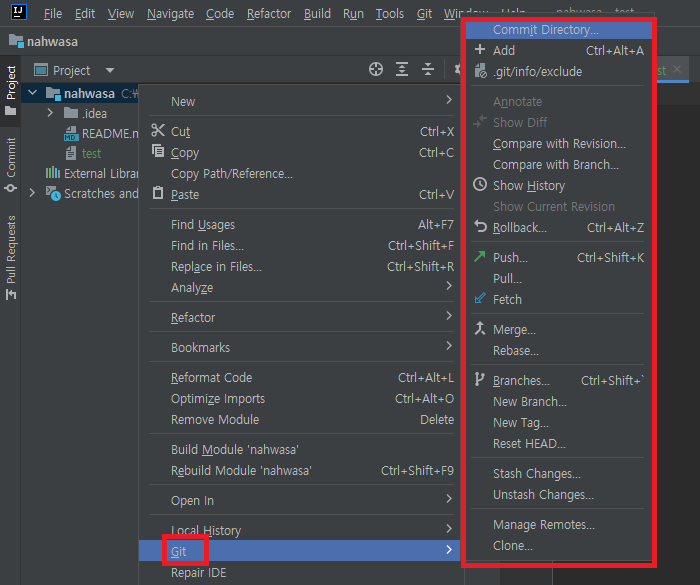Click the Branches fork icon

tap(479, 379)
